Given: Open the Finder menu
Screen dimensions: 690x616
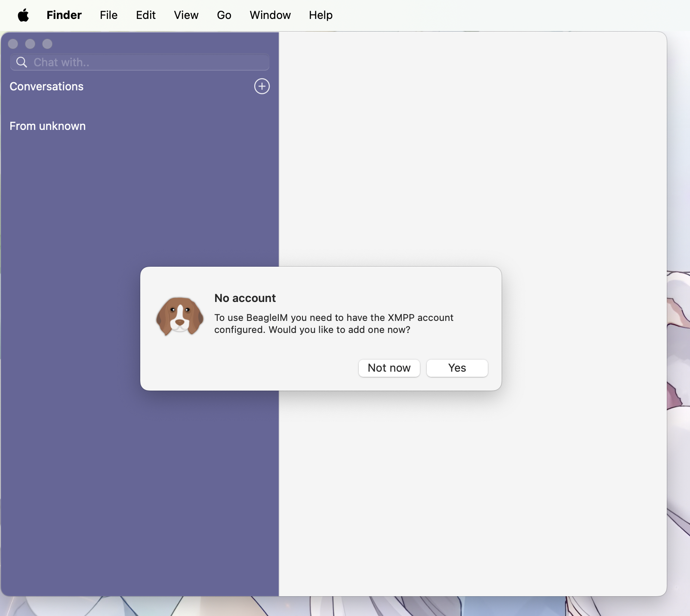Looking at the screenshot, I should click(x=64, y=15).
